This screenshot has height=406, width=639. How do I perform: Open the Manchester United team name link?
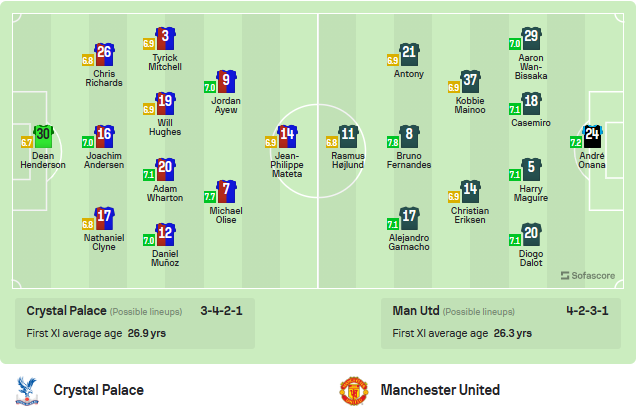point(440,390)
